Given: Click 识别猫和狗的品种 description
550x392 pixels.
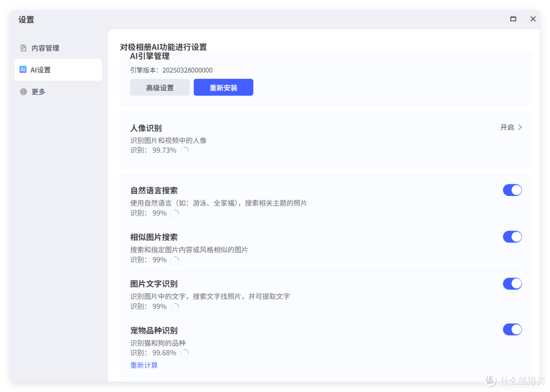Looking at the screenshot, I should coord(158,343).
